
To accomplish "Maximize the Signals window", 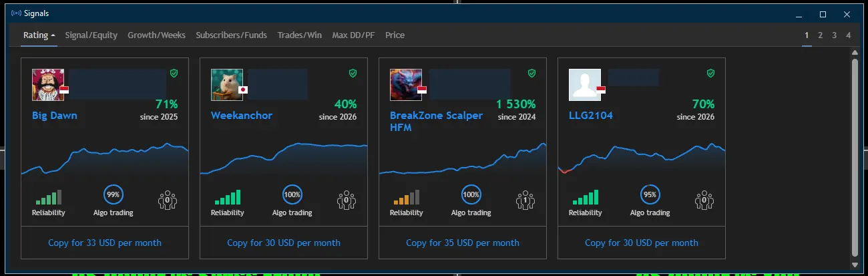I will pyautogui.click(x=823, y=14).
